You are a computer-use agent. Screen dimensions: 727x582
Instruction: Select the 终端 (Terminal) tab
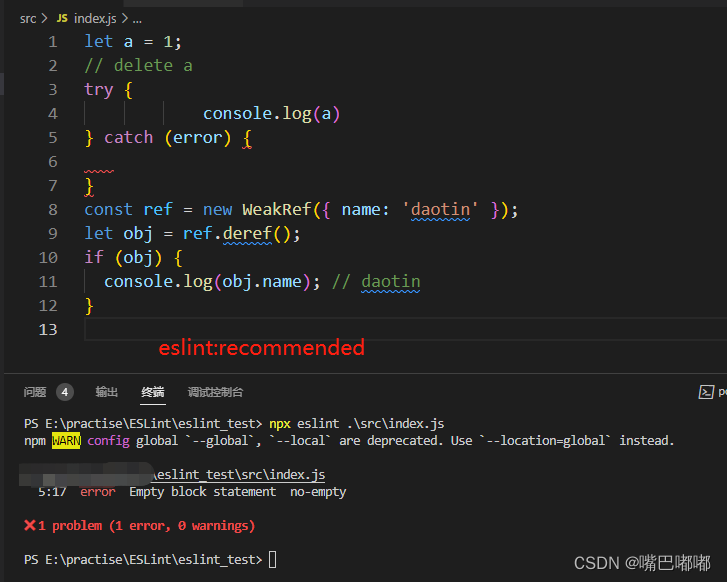click(153, 392)
